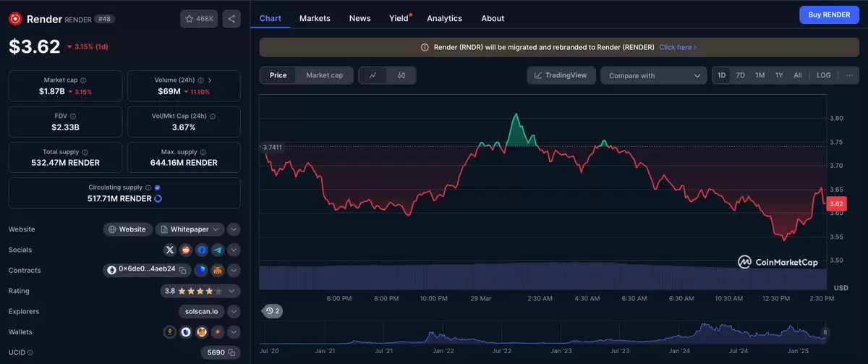
Task: Toggle LOG scale on chart
Action: (x=824, y=75)
